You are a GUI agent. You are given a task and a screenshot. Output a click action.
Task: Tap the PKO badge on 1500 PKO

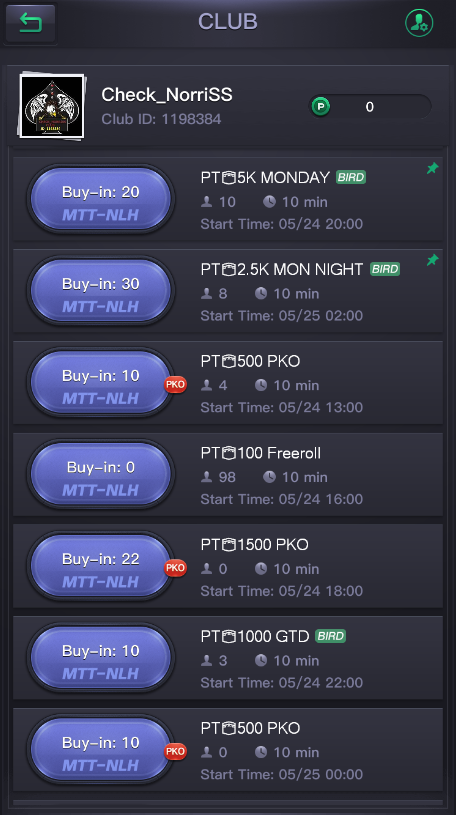click(x=175, y=568)
